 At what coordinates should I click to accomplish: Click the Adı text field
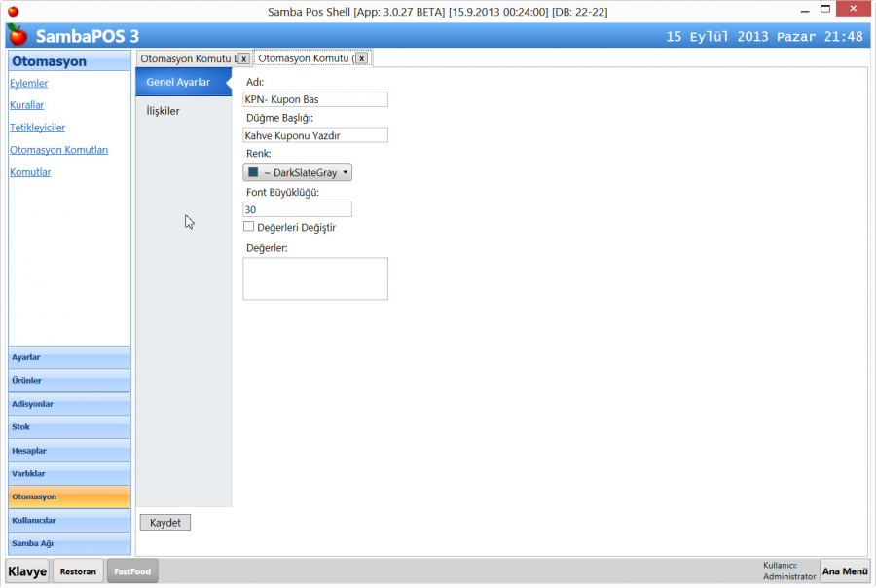coord(314,99)
